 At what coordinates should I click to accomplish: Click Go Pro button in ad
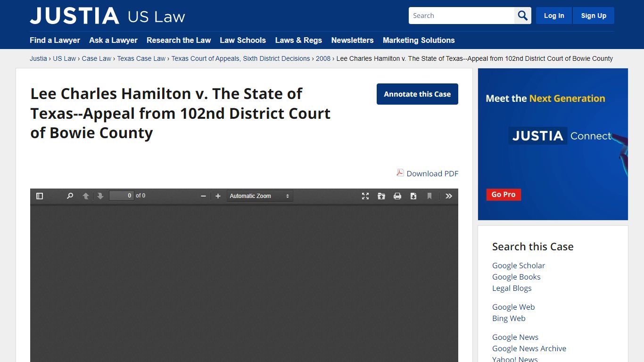504,194
